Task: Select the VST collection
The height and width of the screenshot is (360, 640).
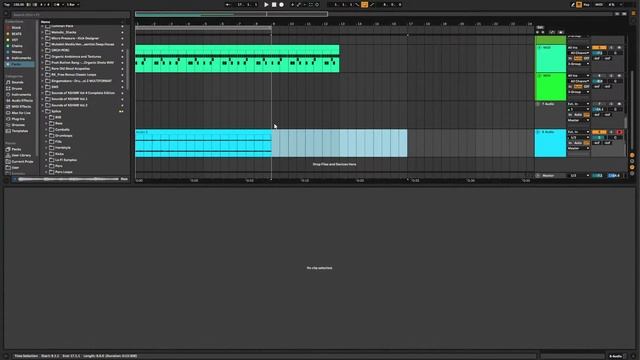Action: pyautogui.click(x=15, y=40)
